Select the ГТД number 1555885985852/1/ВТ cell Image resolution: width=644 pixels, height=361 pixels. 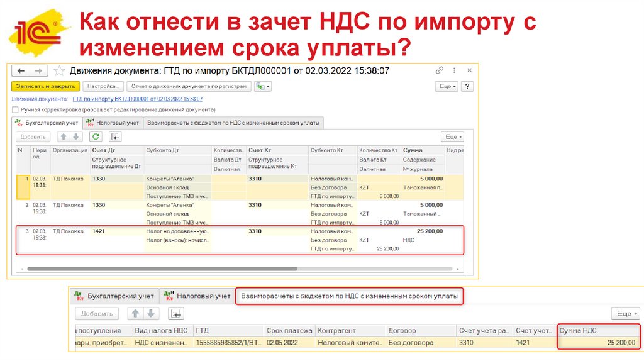point(229,343)
